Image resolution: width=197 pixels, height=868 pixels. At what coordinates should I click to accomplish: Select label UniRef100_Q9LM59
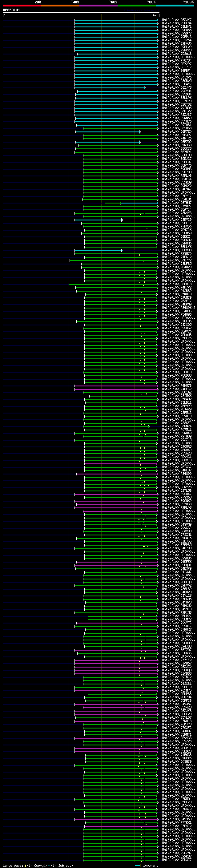(x=176, y=233)
